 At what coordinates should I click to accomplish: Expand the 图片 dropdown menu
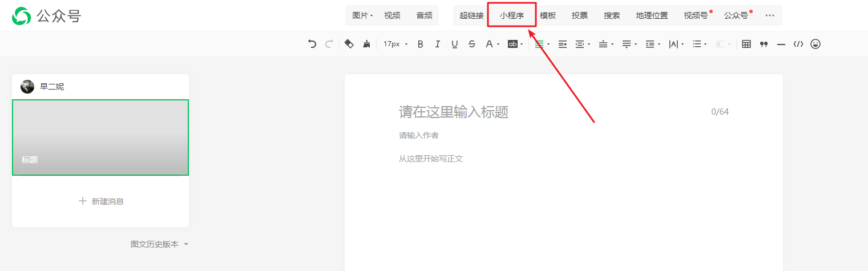click(362, 15)
